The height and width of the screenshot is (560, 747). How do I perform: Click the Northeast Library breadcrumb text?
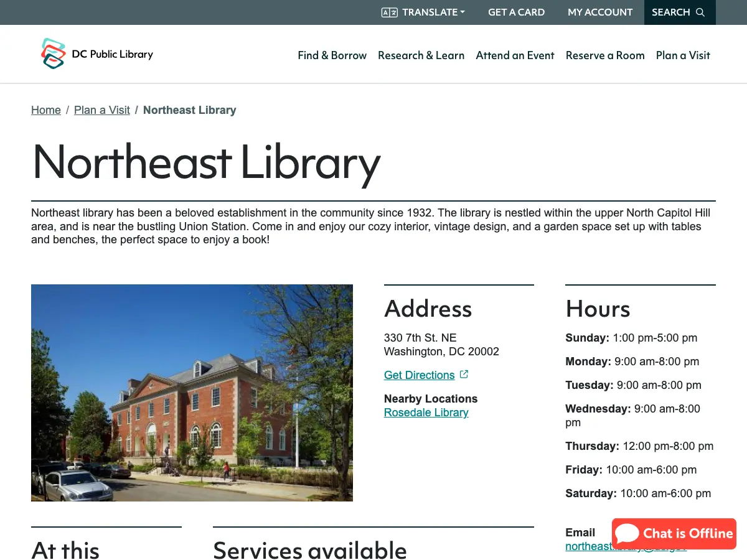[x=190, y=110]
